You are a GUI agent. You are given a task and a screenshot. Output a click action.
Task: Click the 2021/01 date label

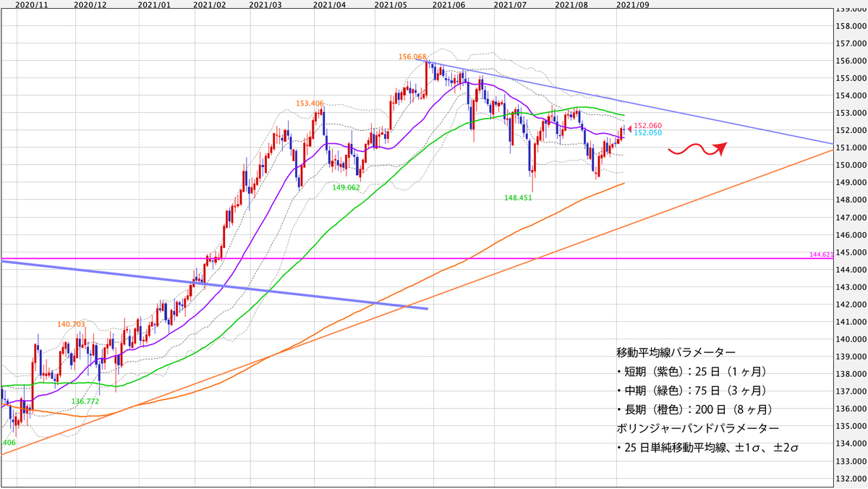pyautogui.click(x=155, y=4)
